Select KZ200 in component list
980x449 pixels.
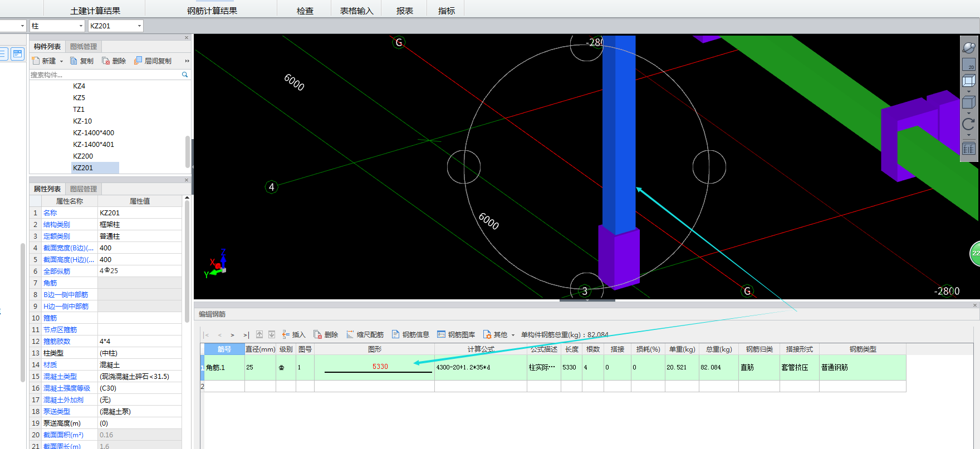coord(83,156)
